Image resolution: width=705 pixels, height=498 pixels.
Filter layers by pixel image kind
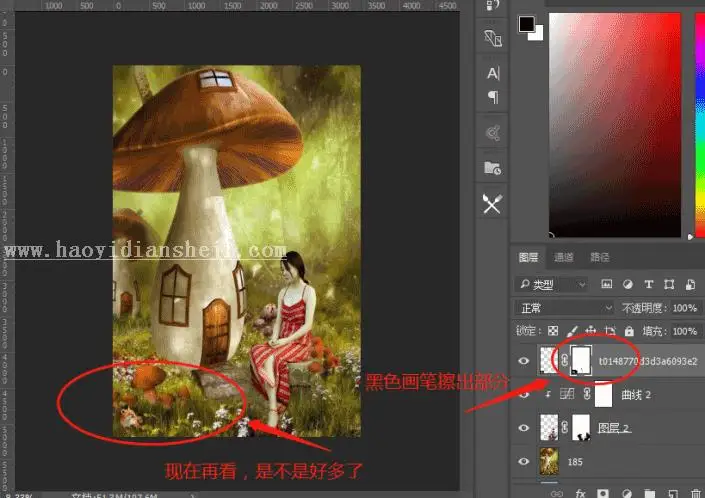607,284
